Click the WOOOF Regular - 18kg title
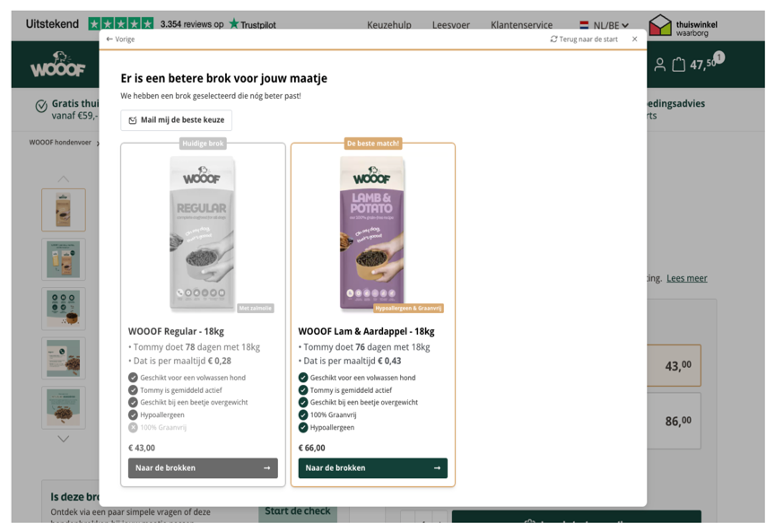 [176, 331]
